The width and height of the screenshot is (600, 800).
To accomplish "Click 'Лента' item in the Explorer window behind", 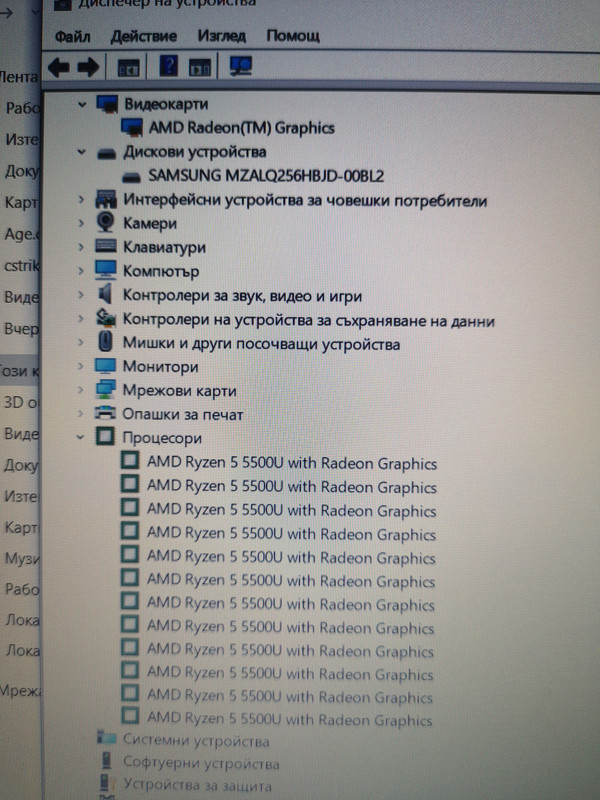I will point(19,77).
